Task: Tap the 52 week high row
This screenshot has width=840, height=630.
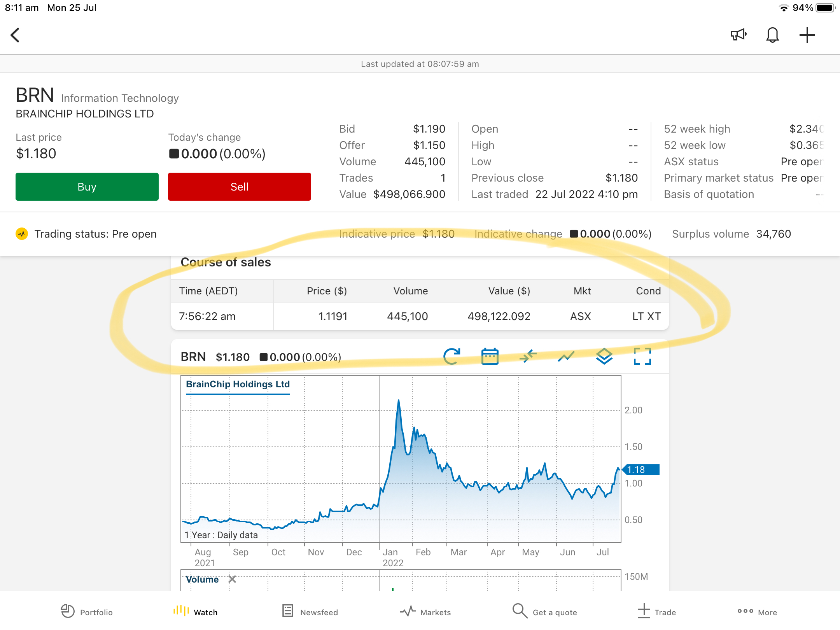Action: [x=744, y=129]
